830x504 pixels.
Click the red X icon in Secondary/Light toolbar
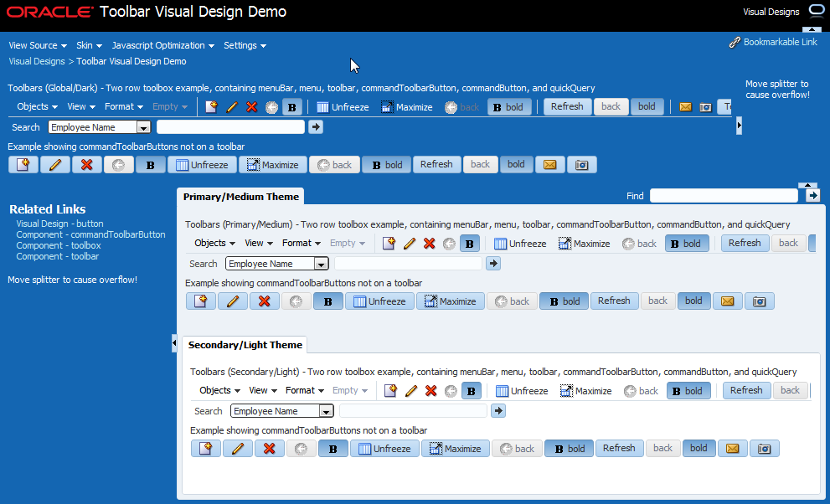pos(430,391)
